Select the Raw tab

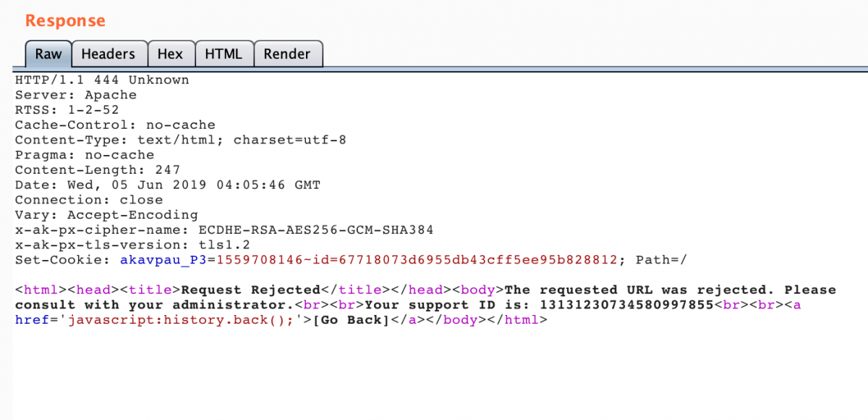coord(48,53)
